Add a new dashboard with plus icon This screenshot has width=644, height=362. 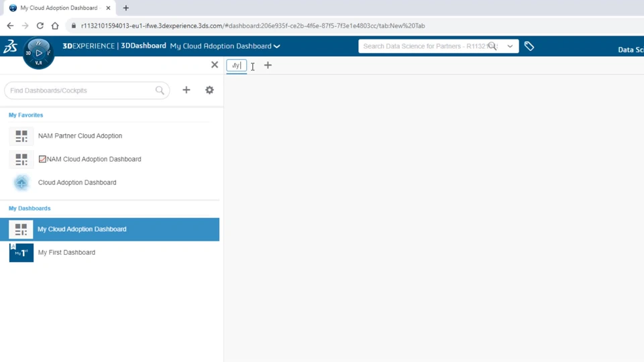click(x=186, y=90)
